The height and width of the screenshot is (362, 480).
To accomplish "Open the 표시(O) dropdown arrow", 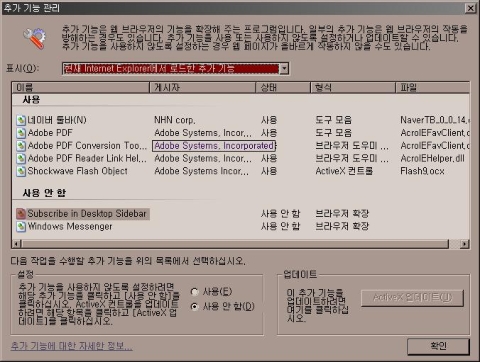I will (284, 69).
